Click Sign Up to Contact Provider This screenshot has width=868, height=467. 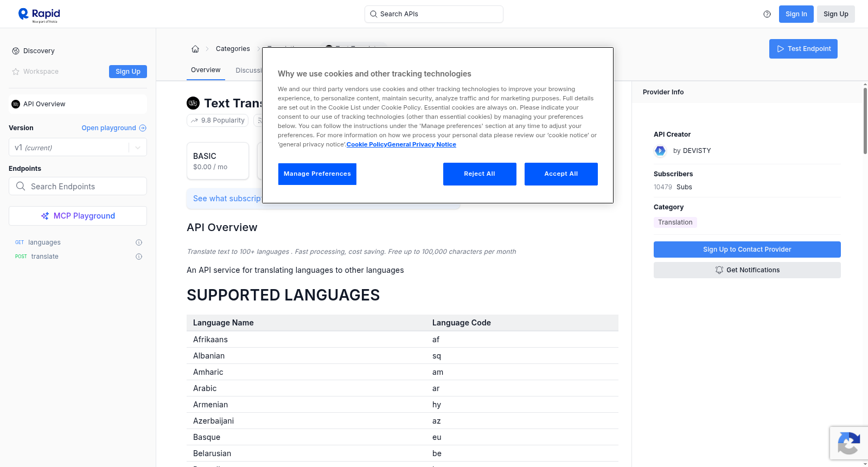[x=747, y=250]
